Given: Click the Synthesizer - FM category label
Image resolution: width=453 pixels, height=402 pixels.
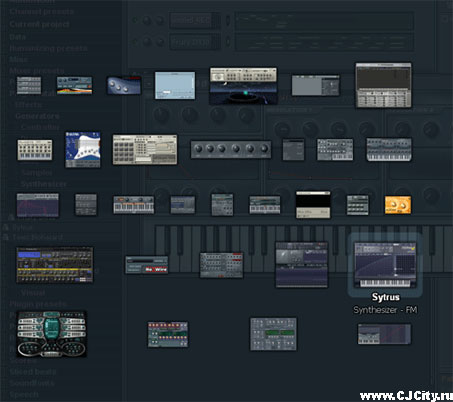Looking at the screenshot, I should 385,310.
